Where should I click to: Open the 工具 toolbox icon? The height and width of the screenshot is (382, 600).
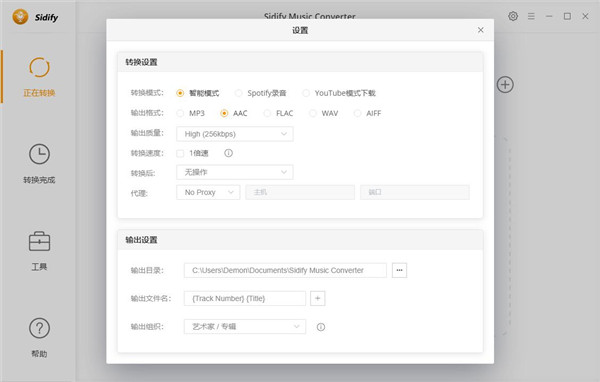(x=39, y=242)
